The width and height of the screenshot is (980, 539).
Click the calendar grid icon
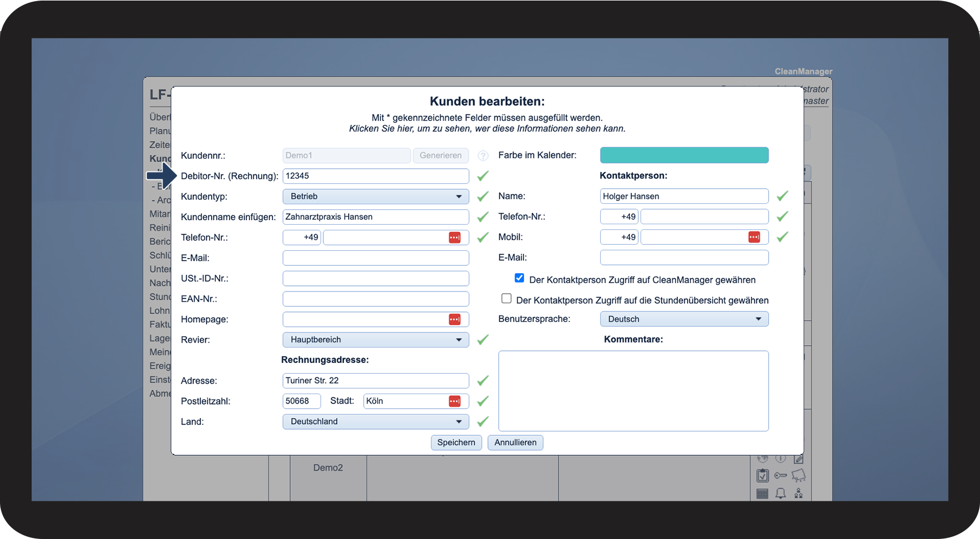tap(763, 493)
